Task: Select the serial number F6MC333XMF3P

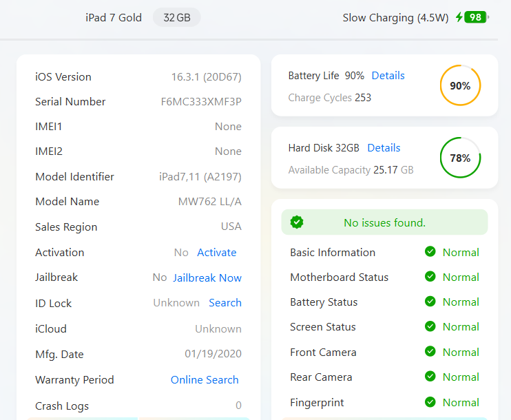Action: (201, 102)
